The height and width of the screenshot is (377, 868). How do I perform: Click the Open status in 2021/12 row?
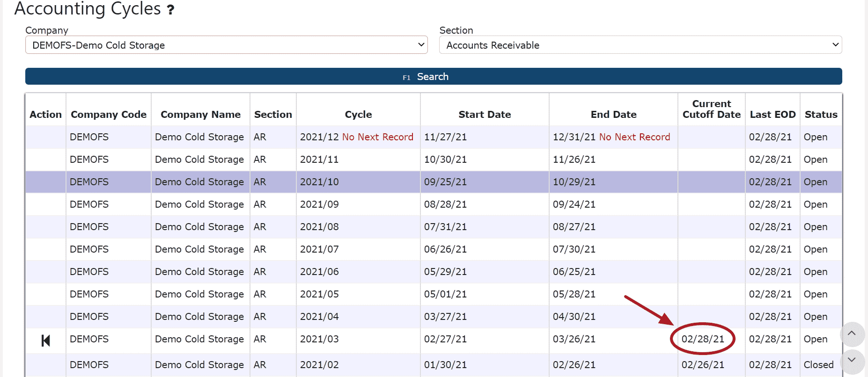pos(816,137)
